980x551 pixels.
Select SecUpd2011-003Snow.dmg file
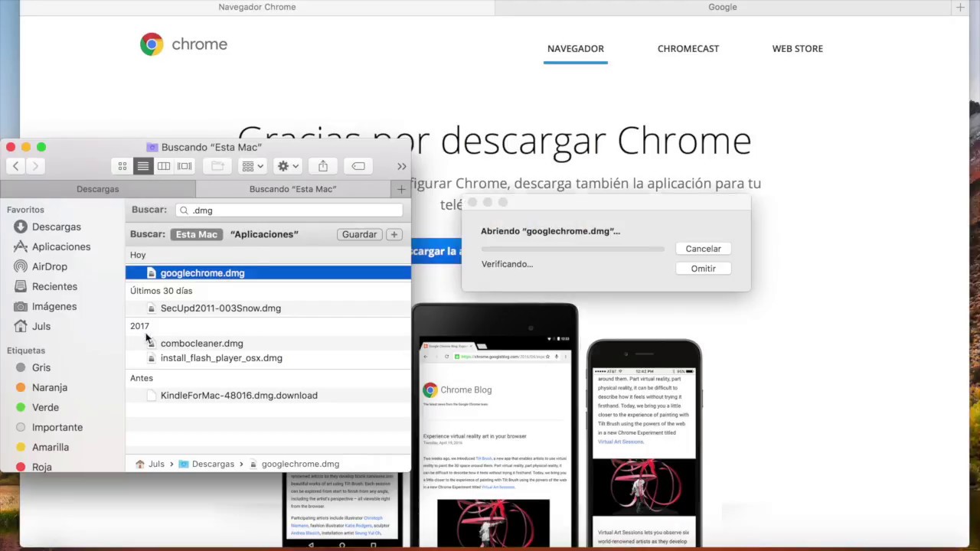[x=268, y=308]
